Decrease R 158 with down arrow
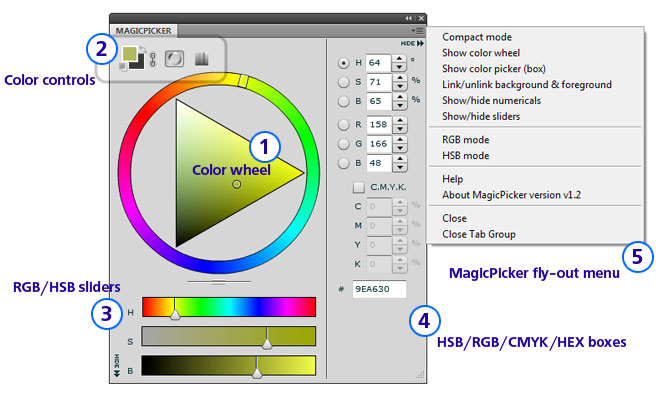Screen dimensions: 656x396 [400, 128]
